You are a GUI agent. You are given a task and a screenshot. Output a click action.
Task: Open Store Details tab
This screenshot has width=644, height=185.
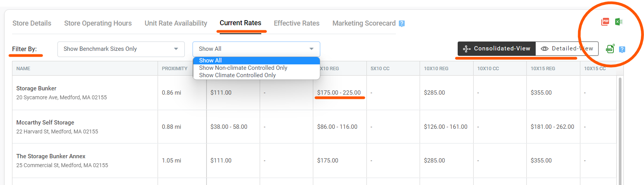click(32, 23)
